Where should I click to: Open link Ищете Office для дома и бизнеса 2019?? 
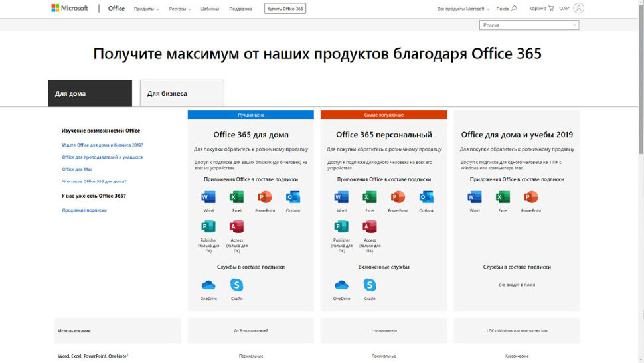(x=103, y=145)
